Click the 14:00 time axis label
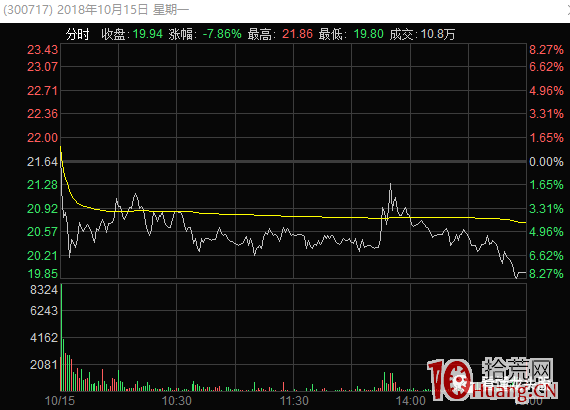 (410, 401)
